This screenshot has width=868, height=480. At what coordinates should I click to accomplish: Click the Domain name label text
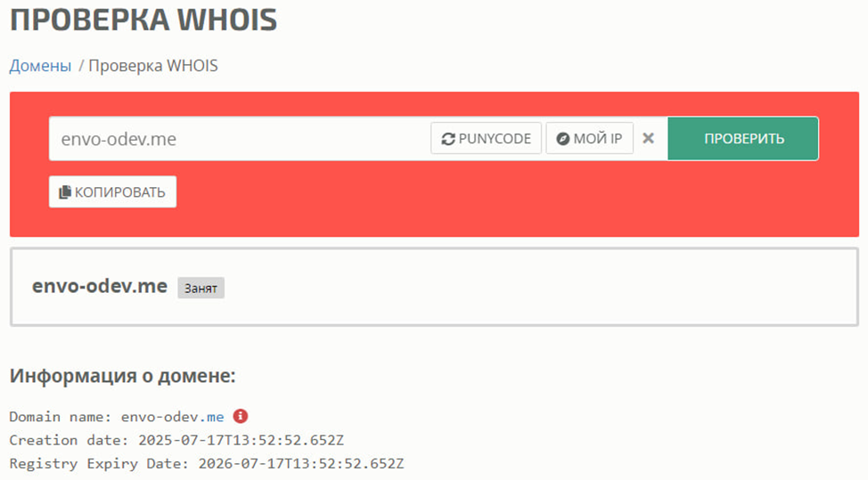pos(61,417)
